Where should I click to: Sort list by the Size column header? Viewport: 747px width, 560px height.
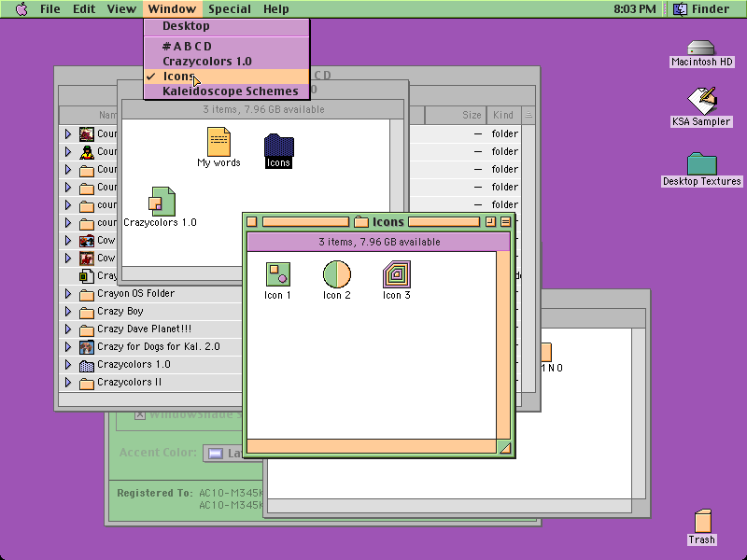pyautogui.click(x=455, y=115)
